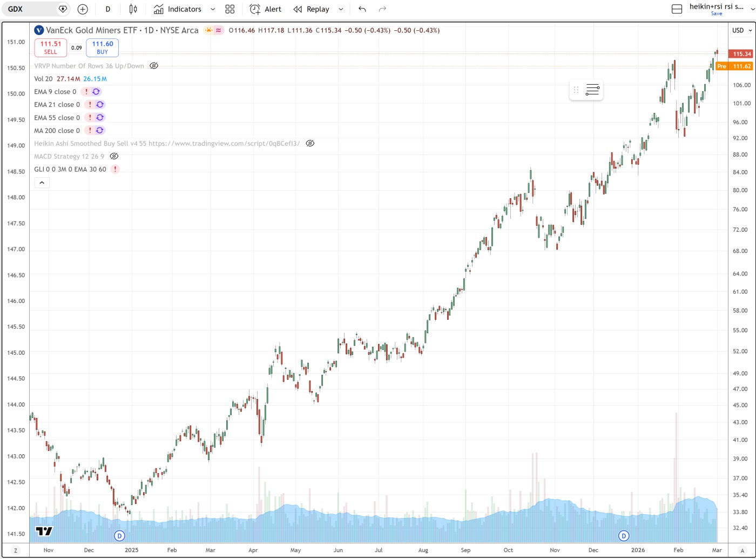Click the GLI indicator error exclamation icon

click(115, 170)
